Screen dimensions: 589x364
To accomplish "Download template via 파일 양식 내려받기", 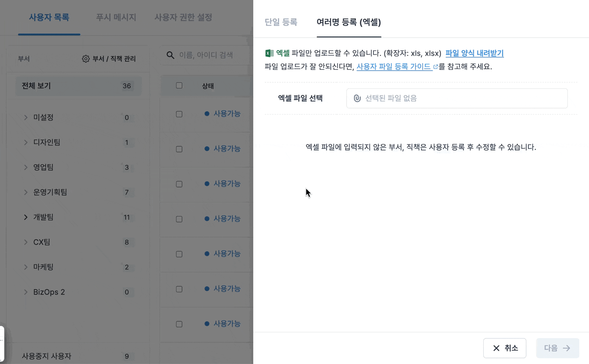I will coord(474,53).
